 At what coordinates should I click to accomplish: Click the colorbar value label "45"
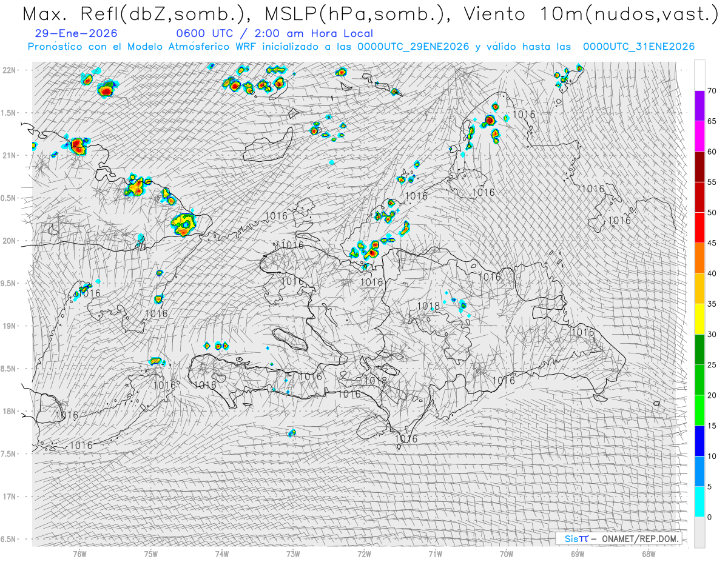tap(712, 243)
